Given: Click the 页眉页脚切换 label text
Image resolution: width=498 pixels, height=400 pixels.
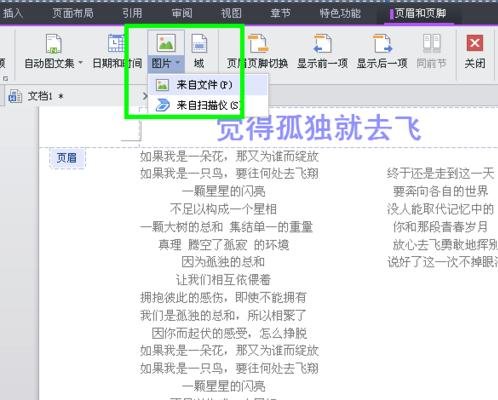Looking at the screenshot, I should tap(258, 63).
